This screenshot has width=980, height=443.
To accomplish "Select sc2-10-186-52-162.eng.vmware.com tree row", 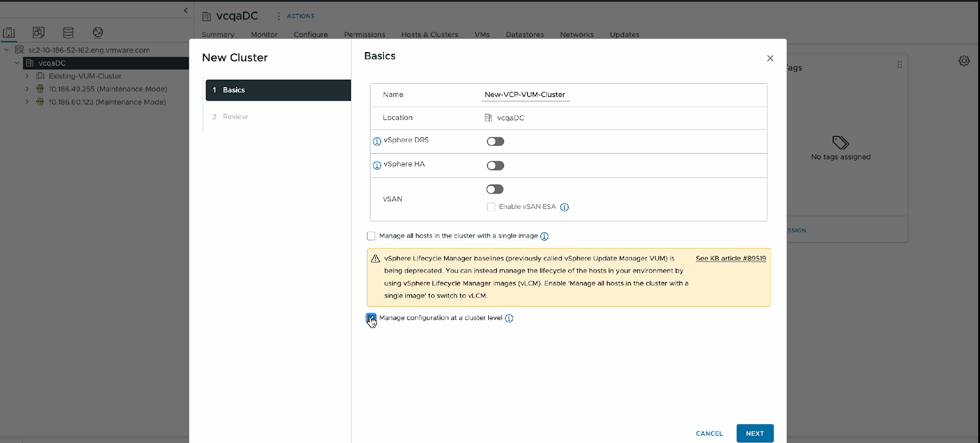I will (x=89, y=50).
